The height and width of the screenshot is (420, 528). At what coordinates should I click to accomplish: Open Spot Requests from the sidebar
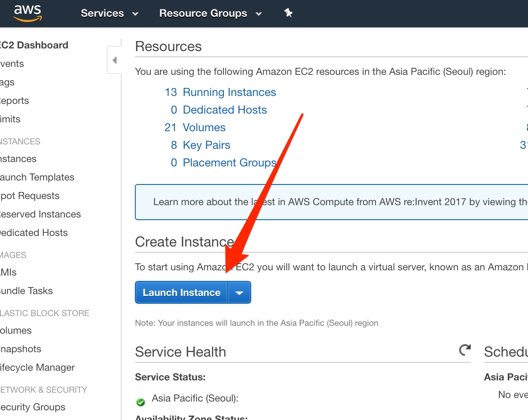tap(29, 196)
